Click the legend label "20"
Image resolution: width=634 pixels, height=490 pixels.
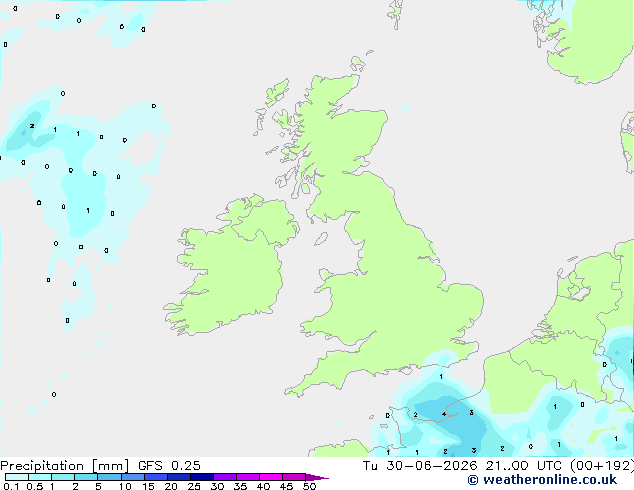[171, 486]
